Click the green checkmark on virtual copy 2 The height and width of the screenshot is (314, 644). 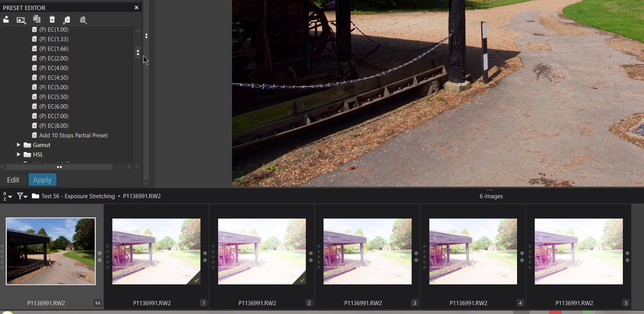coord(302,280)
